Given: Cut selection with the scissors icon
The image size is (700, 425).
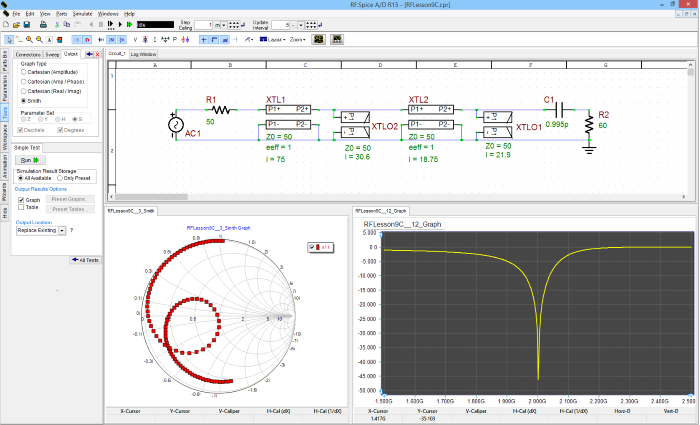Looking at the screenshot, I should tap(57, 25).
